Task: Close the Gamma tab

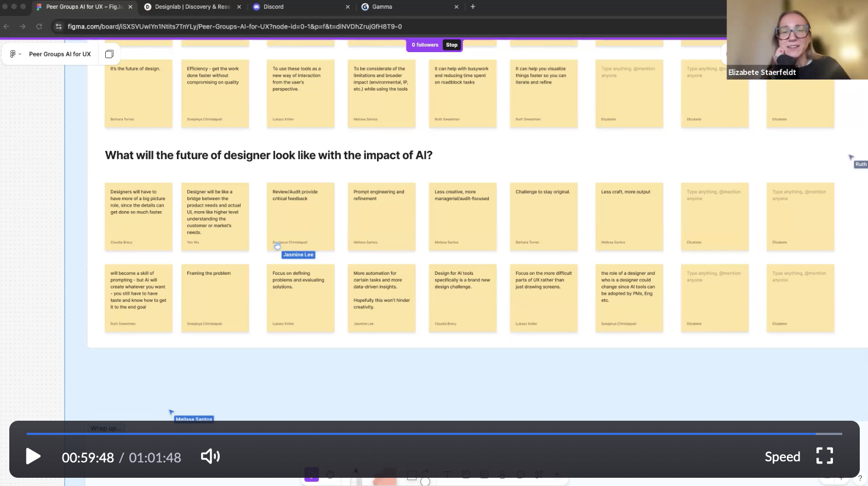Action: click(x=456, y=7)
